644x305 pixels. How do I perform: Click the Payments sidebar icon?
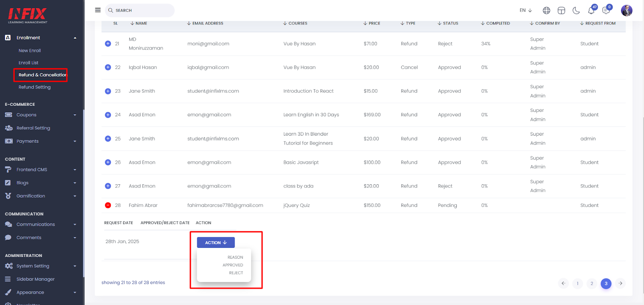click(8, 141)
